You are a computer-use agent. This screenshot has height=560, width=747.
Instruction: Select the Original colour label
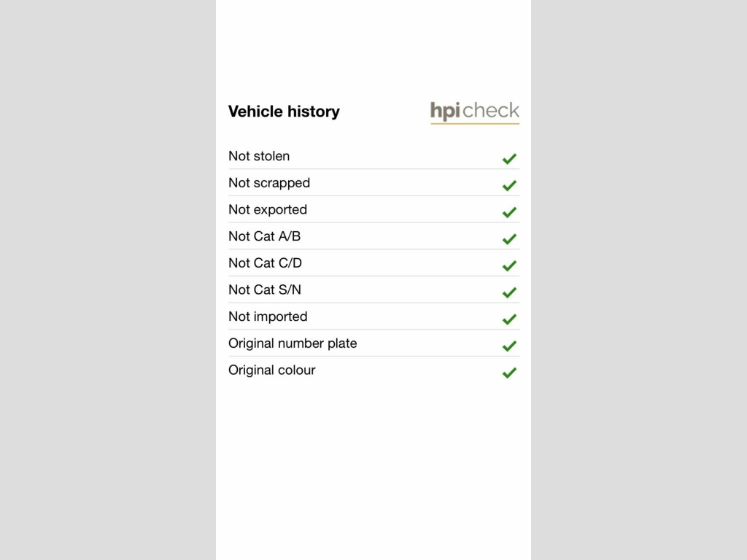click(x=272, y=370)
